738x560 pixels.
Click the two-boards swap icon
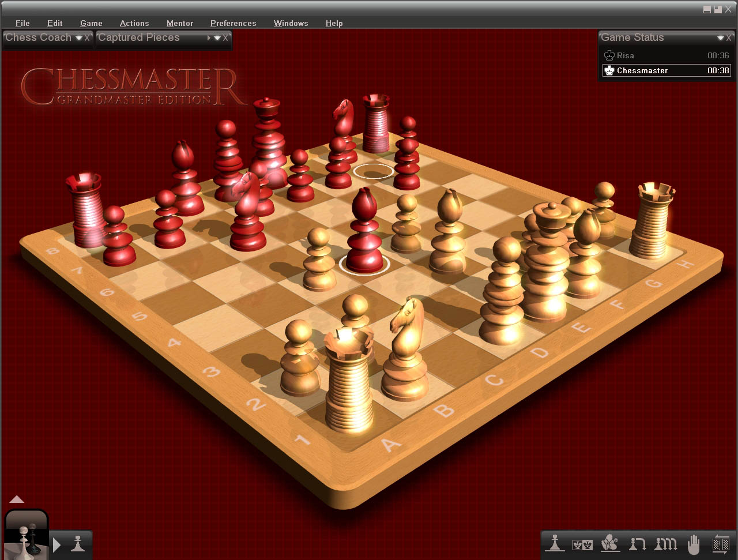coord(721,543)
